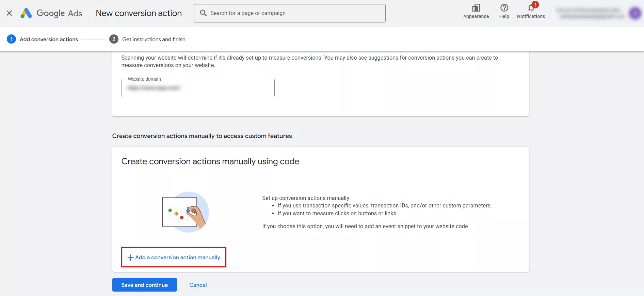This screenshot has height=296, width=644.
Task: Click the purple account avatar
Action: (x=635, y=13)
